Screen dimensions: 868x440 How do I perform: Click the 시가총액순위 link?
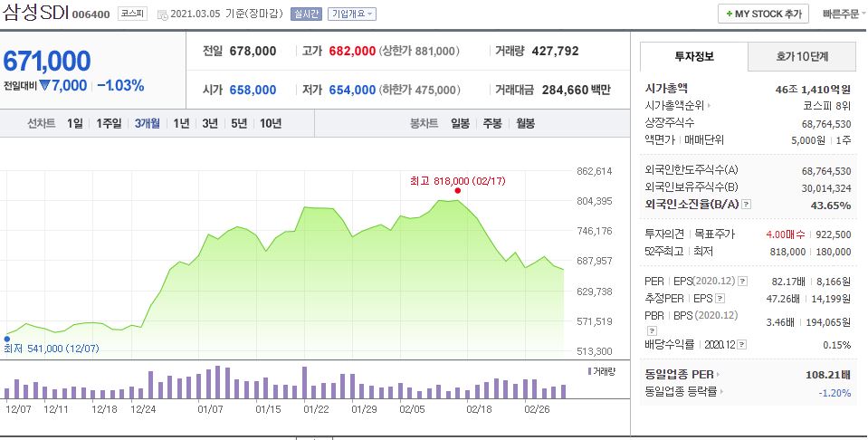[x=675, y=106]
